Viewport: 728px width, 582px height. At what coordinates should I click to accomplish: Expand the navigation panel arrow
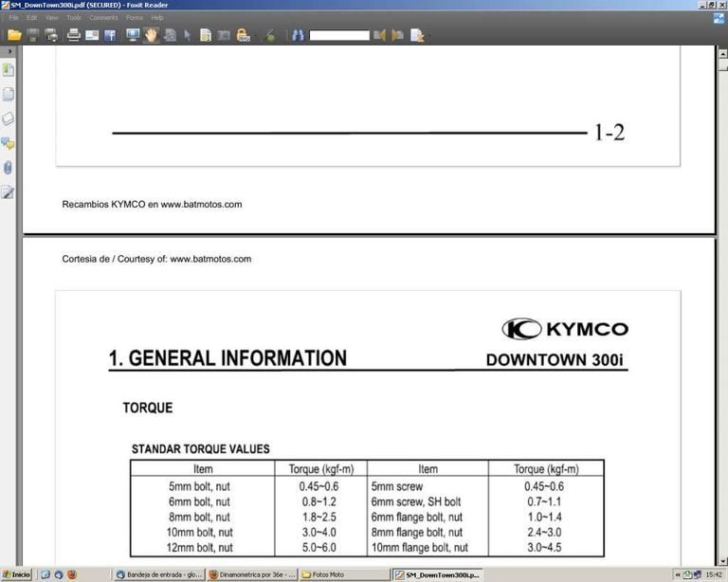(x=9, y=54)
